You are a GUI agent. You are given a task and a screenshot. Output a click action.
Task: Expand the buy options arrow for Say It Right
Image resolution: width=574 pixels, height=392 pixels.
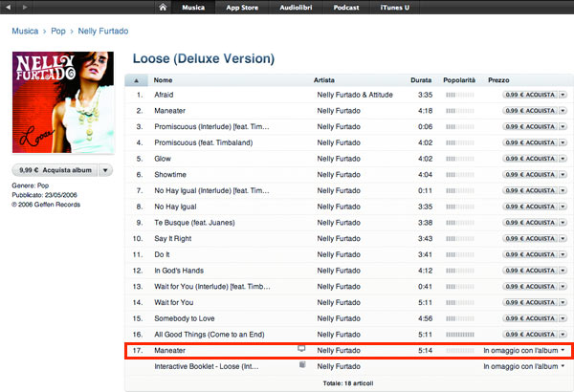pyautogui.click(x=562, y=237)
